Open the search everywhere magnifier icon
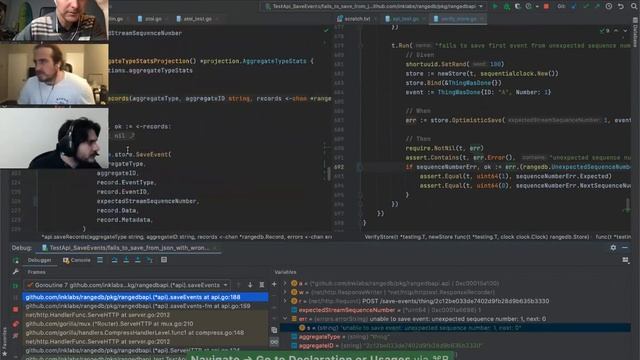 pyautogui.click(x=634, y=7)
